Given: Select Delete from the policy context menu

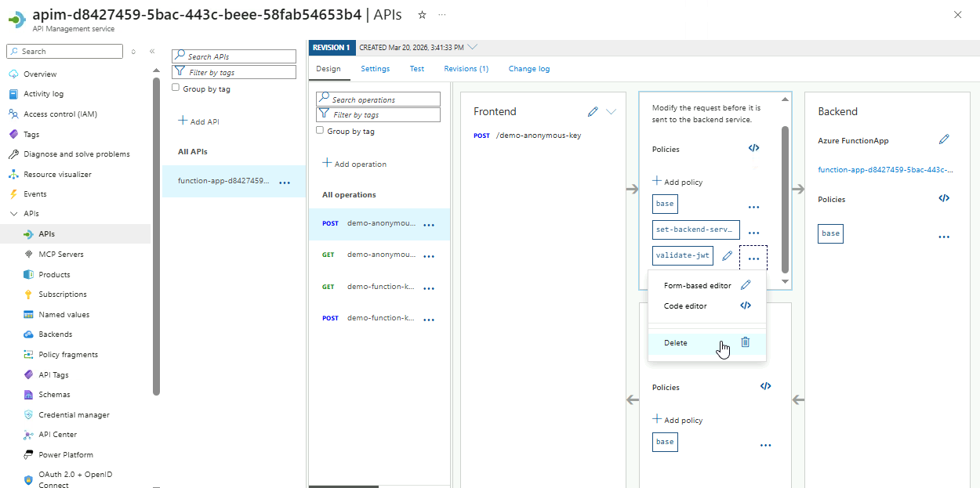Looking at the screenshot, I should (x=676, y=342).
